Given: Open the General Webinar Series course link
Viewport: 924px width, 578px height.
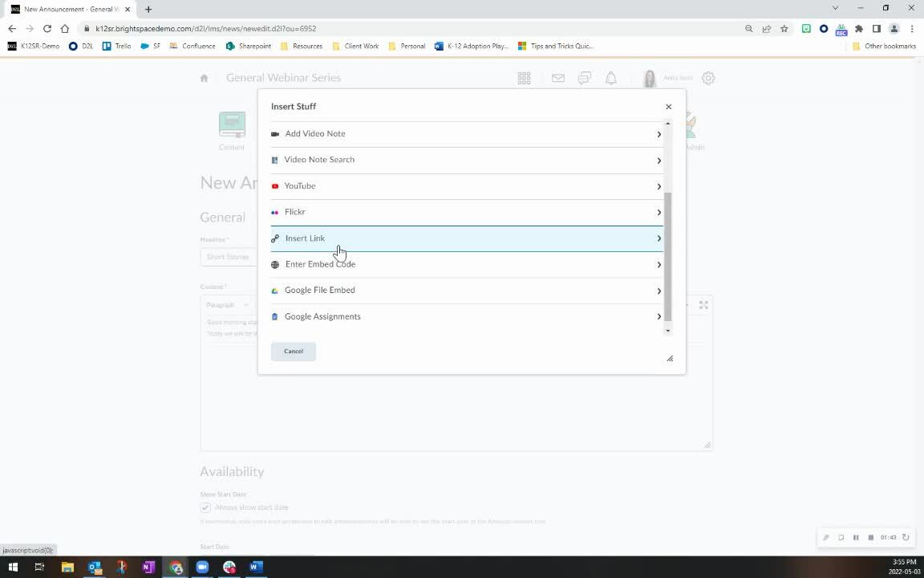Looking at the screenshot, I should click(283, 78).
